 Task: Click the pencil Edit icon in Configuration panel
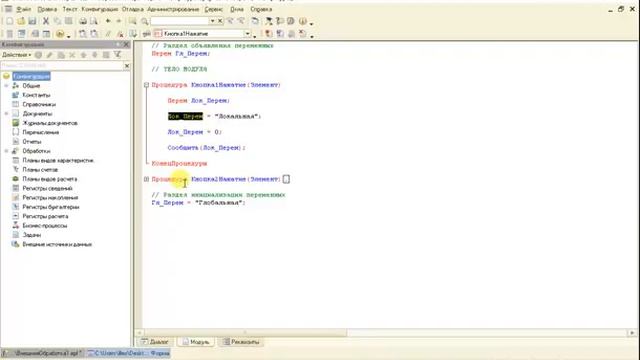(x=49, y=55)
